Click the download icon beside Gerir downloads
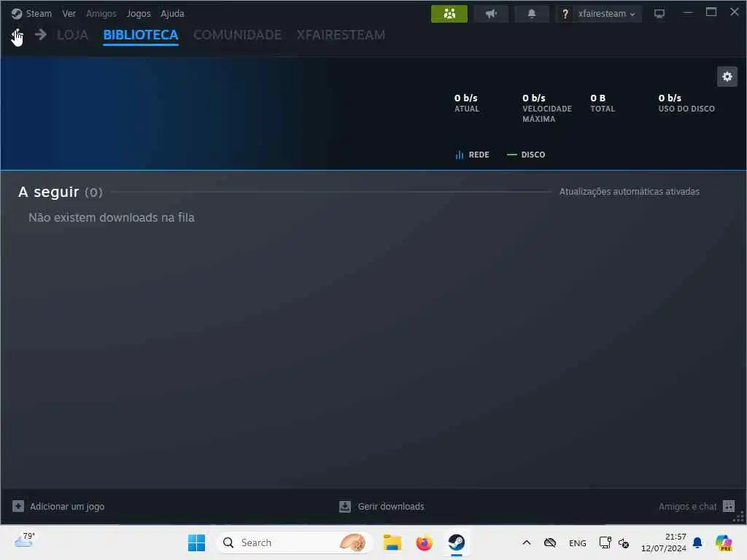This screenshot has width=747, height=560. [345, 506]
